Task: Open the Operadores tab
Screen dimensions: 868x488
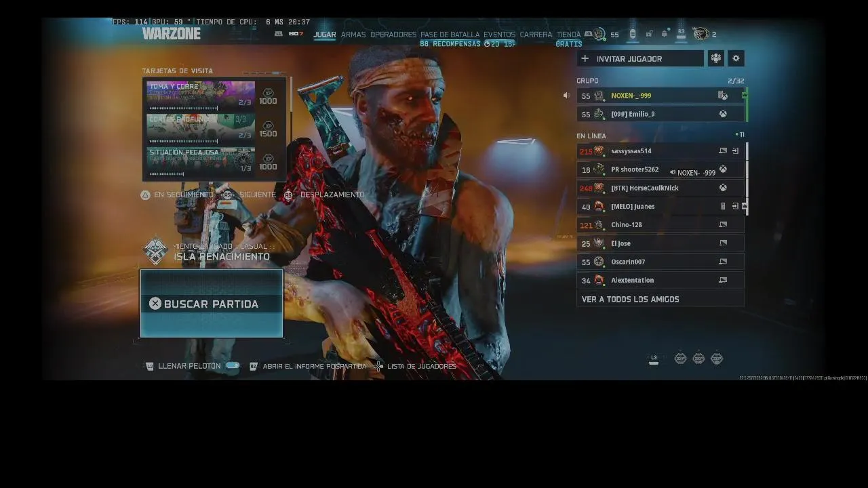Action: coord(393,35)
